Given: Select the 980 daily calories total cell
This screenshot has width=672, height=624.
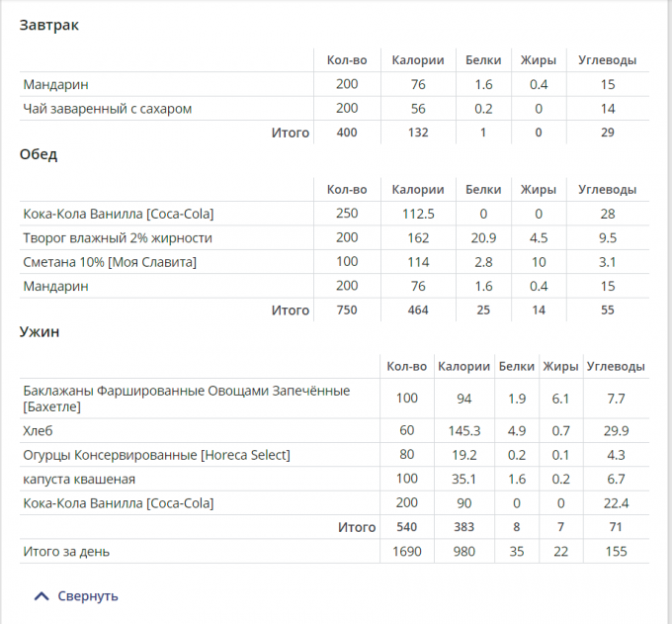Looking at the screenshot, I should [x=463, y=552].
